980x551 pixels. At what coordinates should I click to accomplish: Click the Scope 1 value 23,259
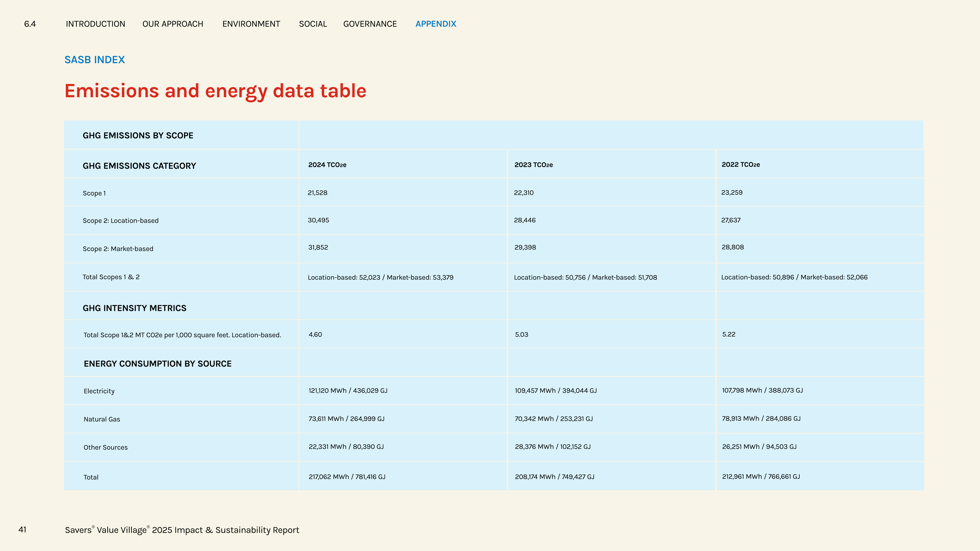pos(732,192)
